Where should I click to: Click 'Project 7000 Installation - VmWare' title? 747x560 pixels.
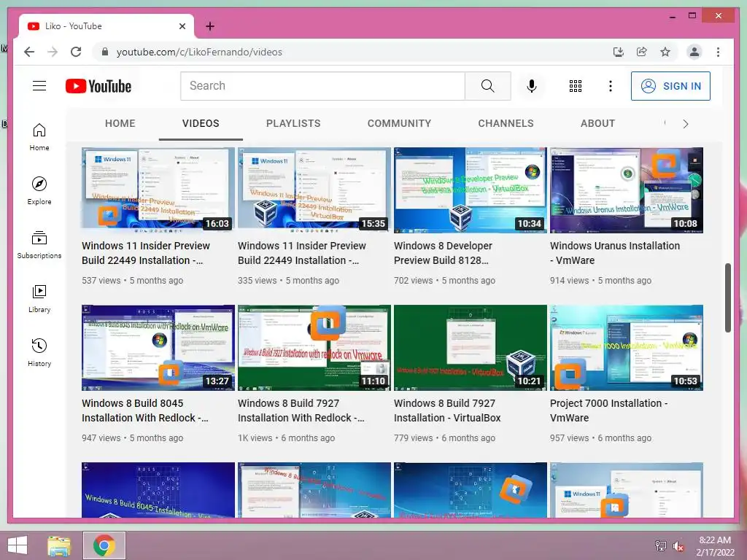[609, 411]
